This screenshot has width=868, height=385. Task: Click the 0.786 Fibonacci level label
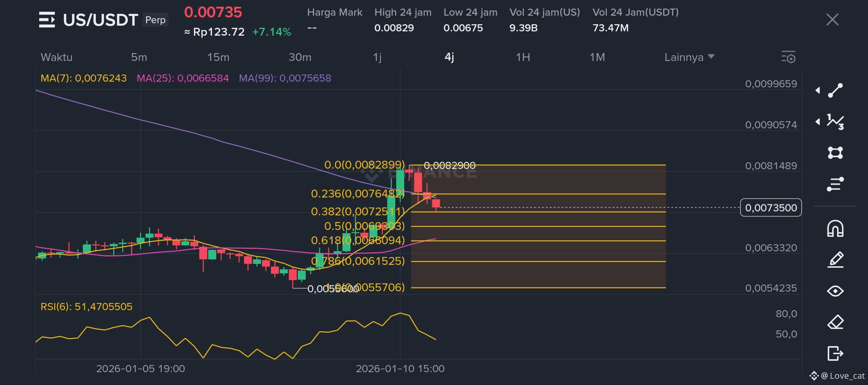pyautogui.click(x=358, y=261)
